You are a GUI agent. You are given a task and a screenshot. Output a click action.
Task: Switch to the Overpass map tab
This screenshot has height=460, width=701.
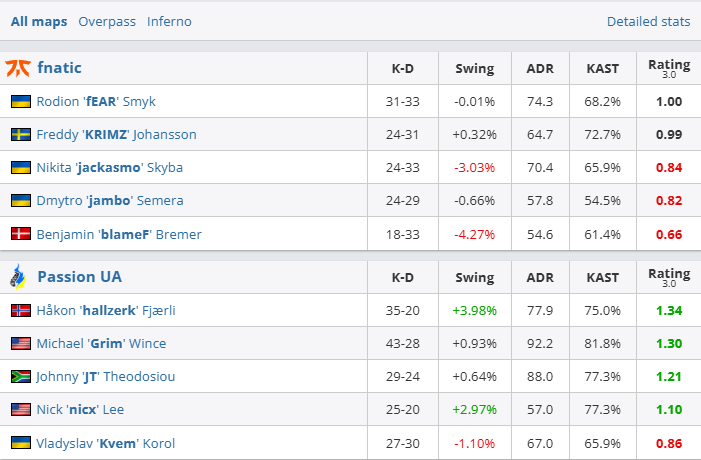(x=106, y=21)
